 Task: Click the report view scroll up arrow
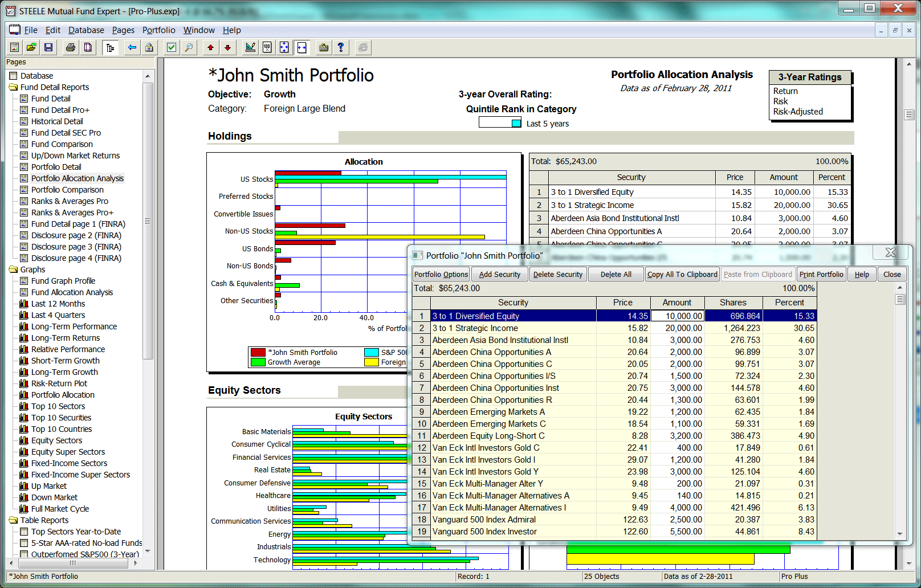click(909, 64)
